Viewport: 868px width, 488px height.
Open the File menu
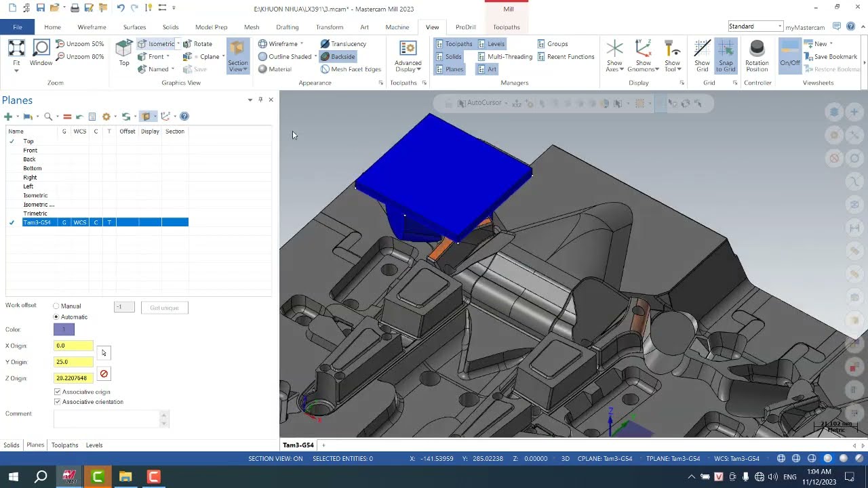18,27
